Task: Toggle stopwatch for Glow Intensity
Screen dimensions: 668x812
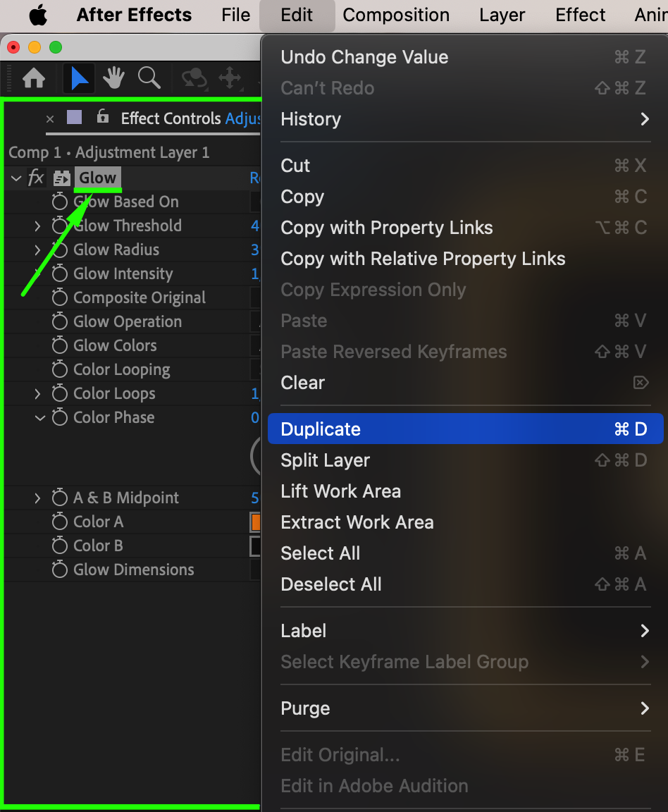Action: pos(60,273)
